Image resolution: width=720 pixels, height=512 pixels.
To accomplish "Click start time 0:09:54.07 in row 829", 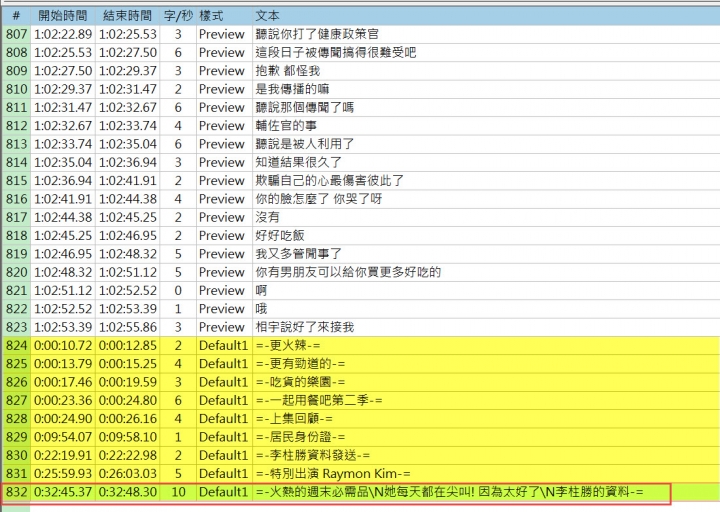I will pos(63,437).
